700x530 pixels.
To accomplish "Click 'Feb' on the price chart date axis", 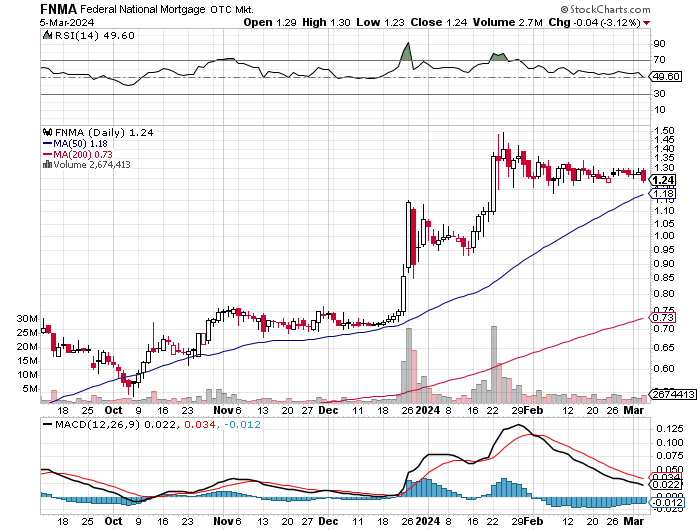I will point(533,410).
